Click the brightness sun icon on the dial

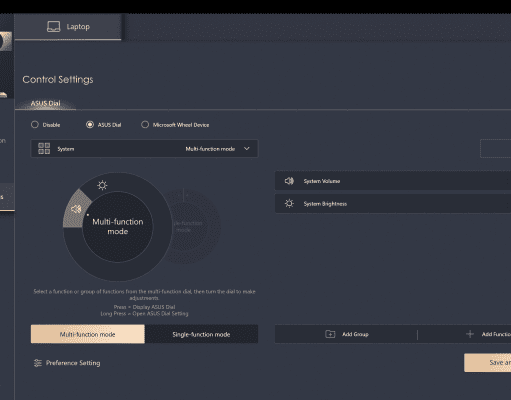point(102,185)
